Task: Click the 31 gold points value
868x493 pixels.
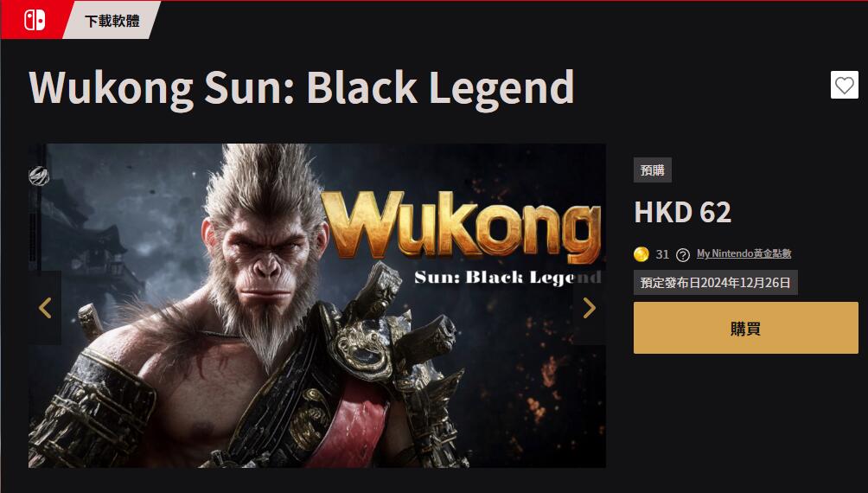Action: [662, 254]
